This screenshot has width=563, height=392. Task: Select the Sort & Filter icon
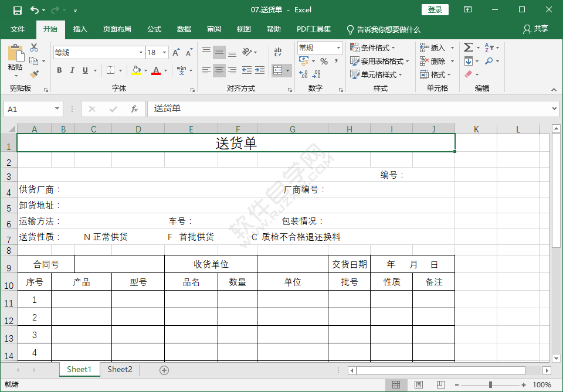(x=490, y=47)
